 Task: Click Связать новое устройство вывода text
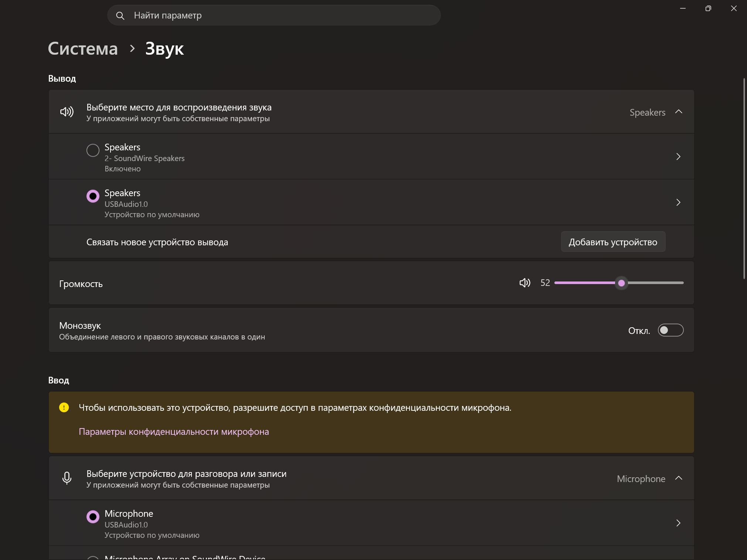point(157,242)
